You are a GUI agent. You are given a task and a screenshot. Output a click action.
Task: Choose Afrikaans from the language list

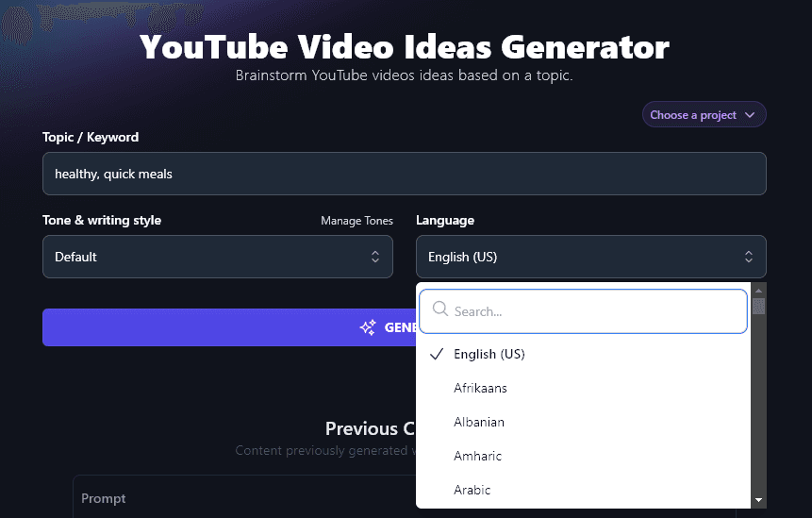[x=583, y=388]
